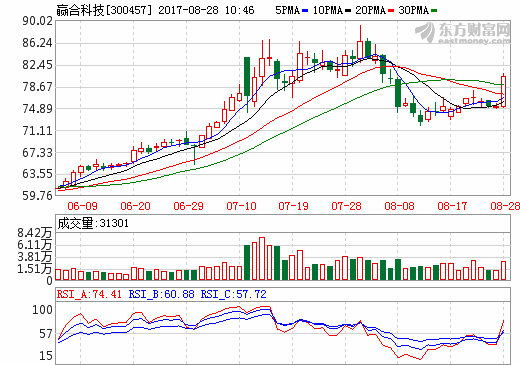Viewport: 520px width, 365px height.
Task: Click the 06-09 date label
Action: point(82,206)
